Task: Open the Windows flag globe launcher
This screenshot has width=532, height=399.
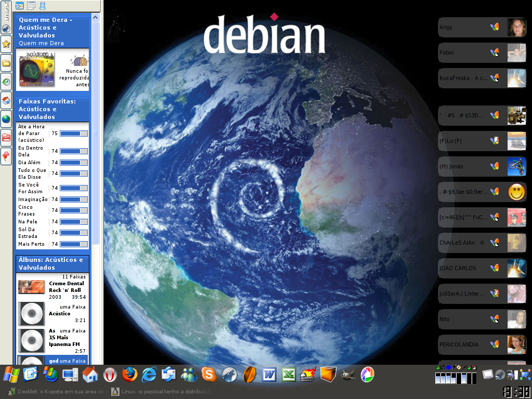Action: click(50, 375)
